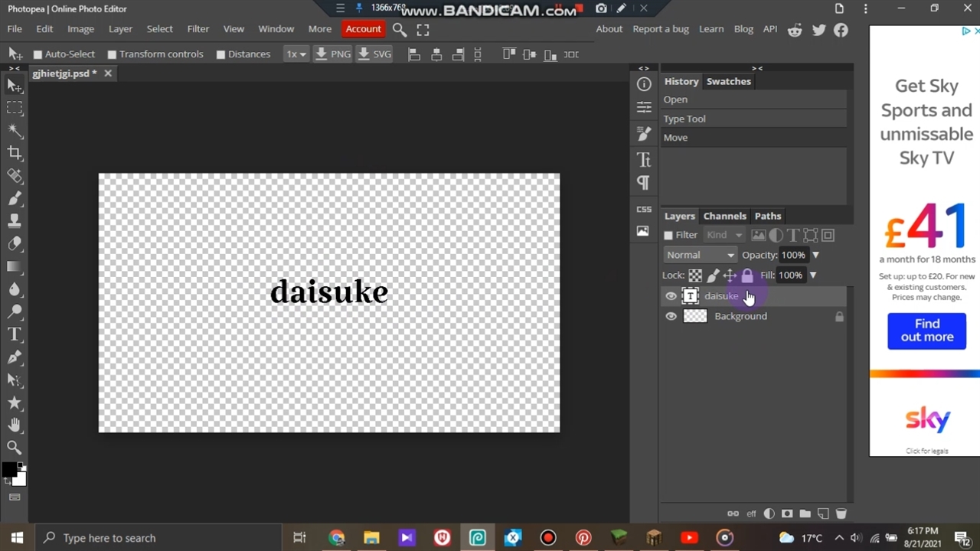The width and height of the screenshot is (980, 551).
Task: Click the red Account button
Action: click(363, 29)
